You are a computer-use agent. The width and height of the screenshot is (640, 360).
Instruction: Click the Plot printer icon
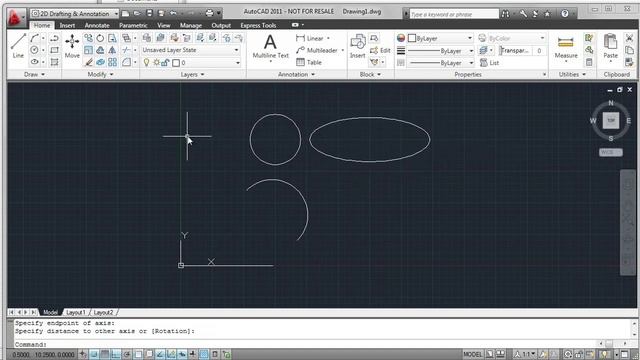point(209,13)
